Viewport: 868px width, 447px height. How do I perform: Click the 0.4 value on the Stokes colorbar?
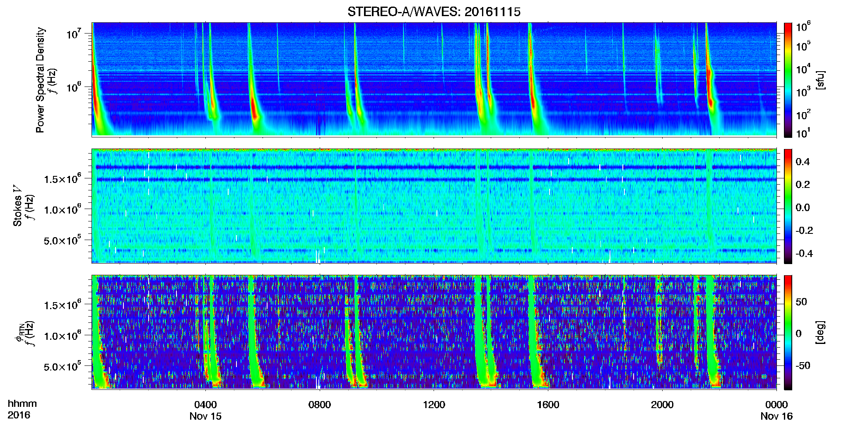803,162
